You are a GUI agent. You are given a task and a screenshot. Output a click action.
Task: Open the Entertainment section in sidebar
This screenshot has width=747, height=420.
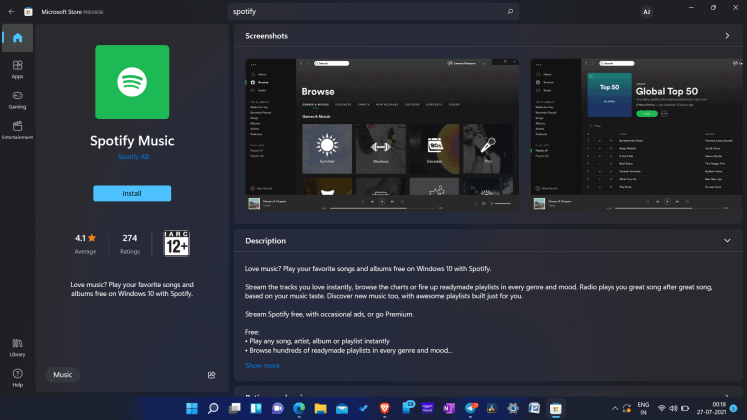pos(17,130)
